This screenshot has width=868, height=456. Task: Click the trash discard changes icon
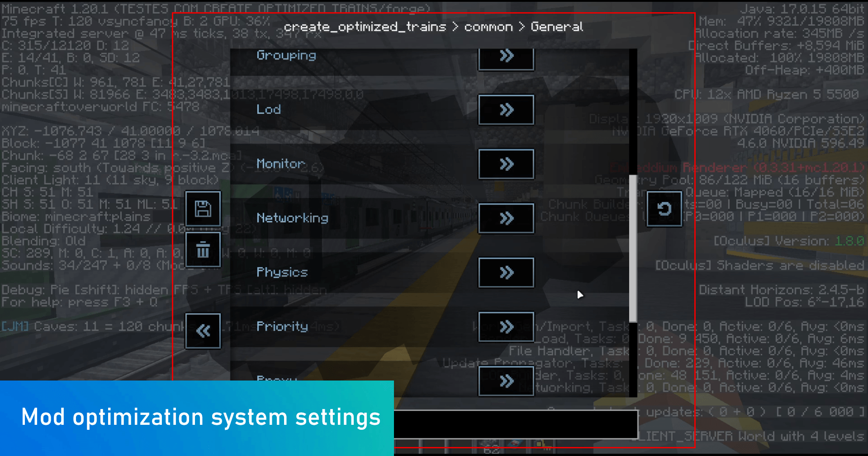[203, 250]
